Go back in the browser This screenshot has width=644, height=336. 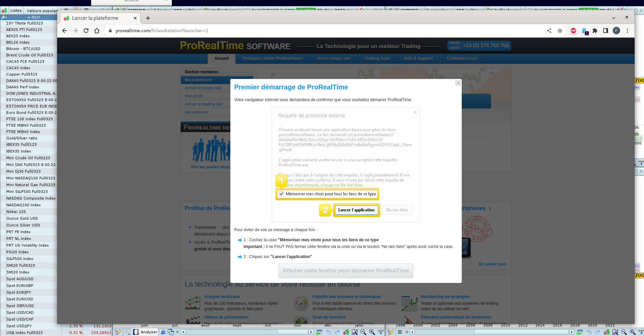65,31
